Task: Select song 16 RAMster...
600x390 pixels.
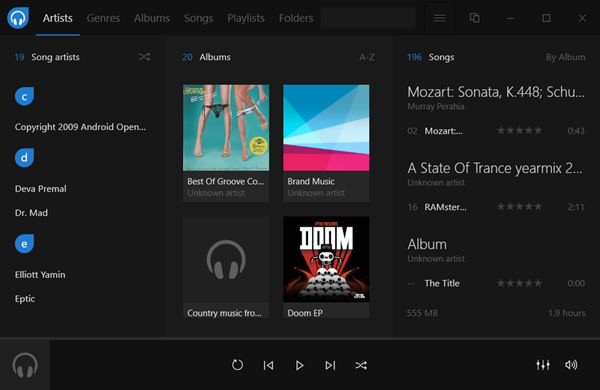Action: pyautogui.click(x=496, y=207)
